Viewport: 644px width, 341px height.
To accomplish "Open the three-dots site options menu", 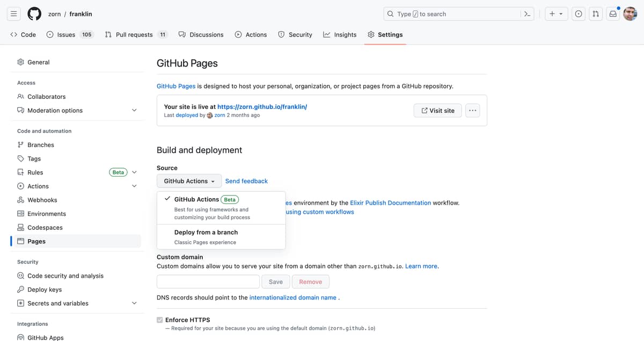I will coord(472,111).
